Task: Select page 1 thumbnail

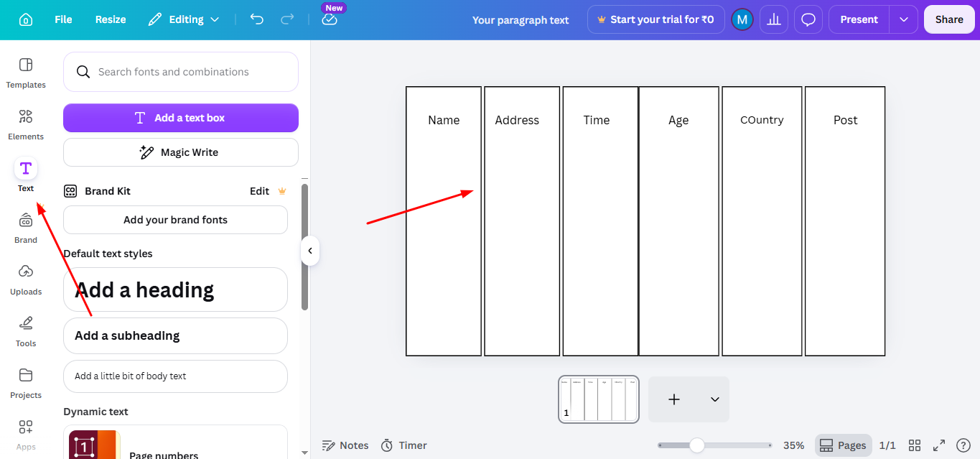Action: coord(599,399)
